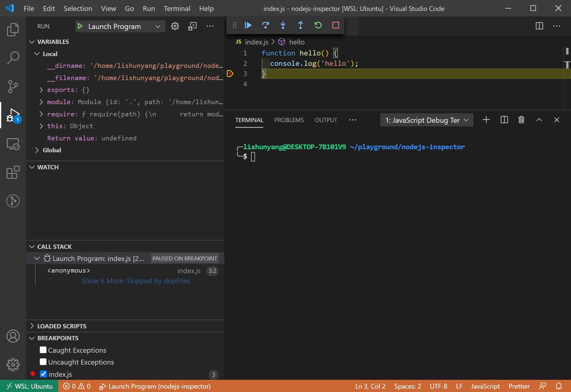Viewport: 571px width, 392px height.
Task: Select the TERMINAL panel tab
Action: (249, 120)
